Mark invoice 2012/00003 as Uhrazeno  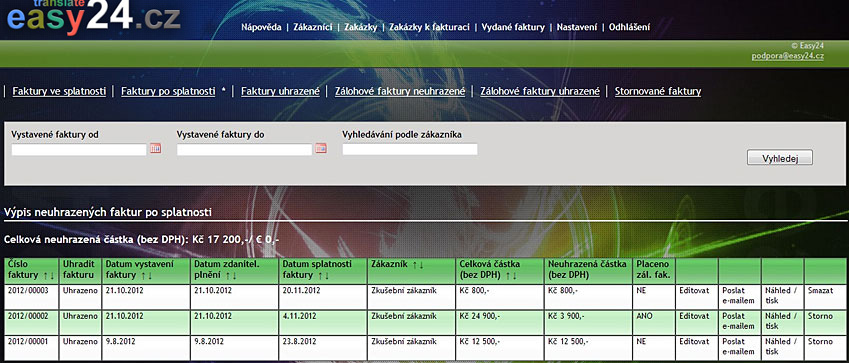click(x=80, y=290)
